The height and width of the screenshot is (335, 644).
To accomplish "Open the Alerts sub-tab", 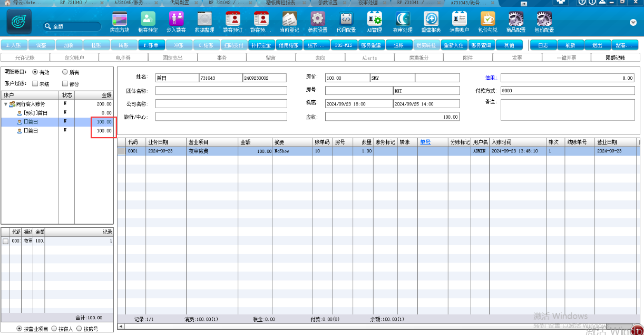I will 369,58.
